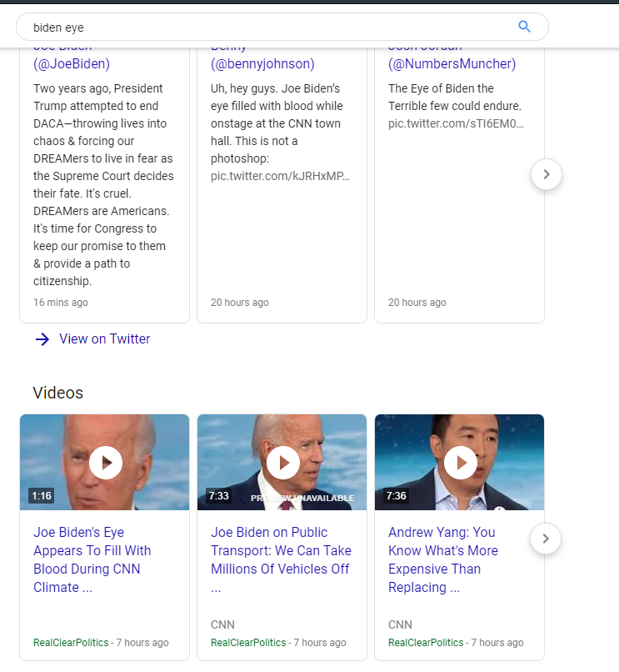Viewport: 619px width, 672px height.
Task: Click the pic.twitter.com/kJRHxMP… link text
Action: 280,176
